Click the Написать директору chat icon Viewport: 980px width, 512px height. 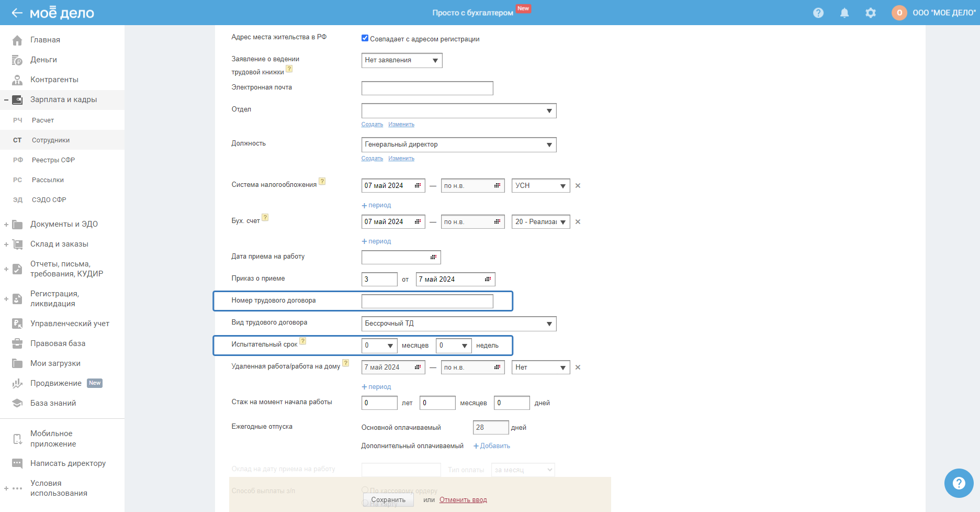coord(17,464)
